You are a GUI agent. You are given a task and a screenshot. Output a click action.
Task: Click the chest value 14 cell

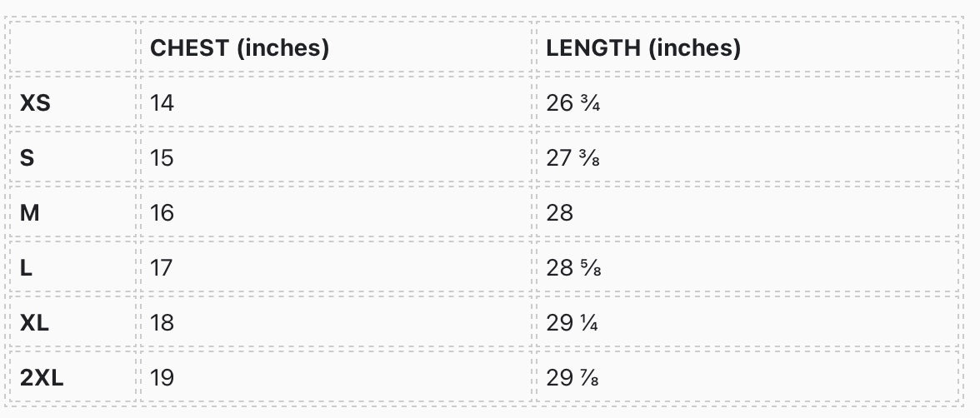coord(162,102)
